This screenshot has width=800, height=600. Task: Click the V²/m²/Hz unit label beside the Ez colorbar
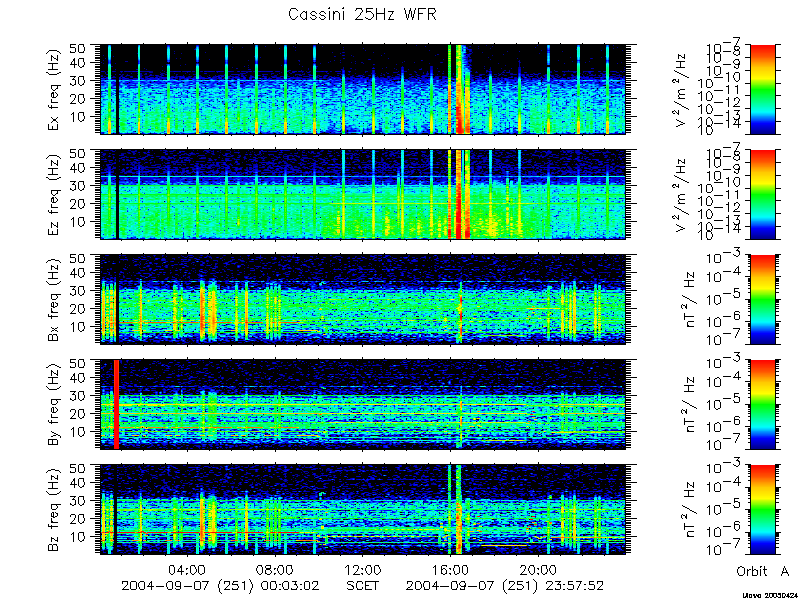click(x=682, y=194)
